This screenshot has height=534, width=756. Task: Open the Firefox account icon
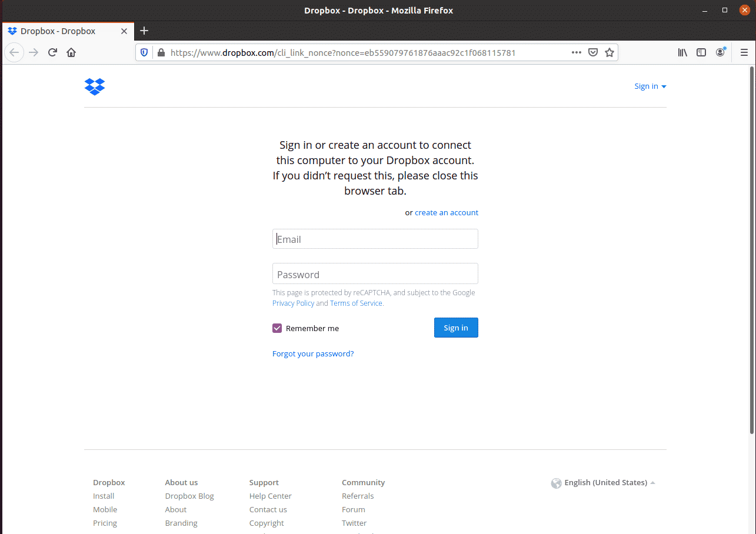(x=721, y=52)
